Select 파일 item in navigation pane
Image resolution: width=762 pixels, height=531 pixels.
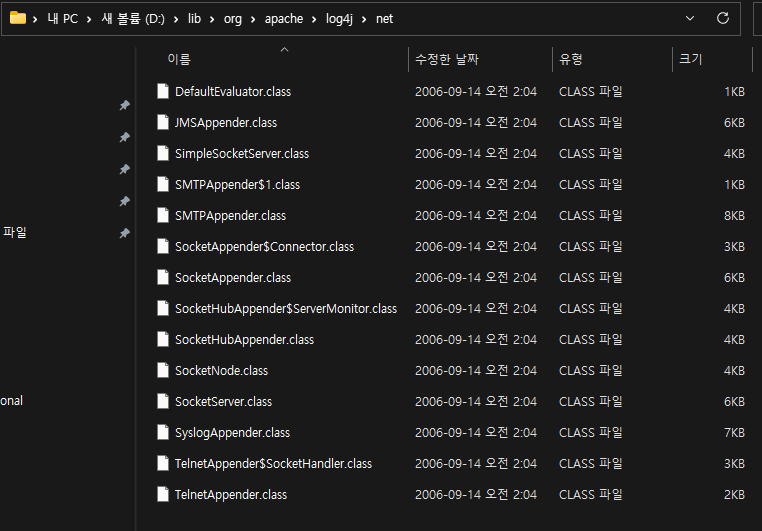(15, 232)
